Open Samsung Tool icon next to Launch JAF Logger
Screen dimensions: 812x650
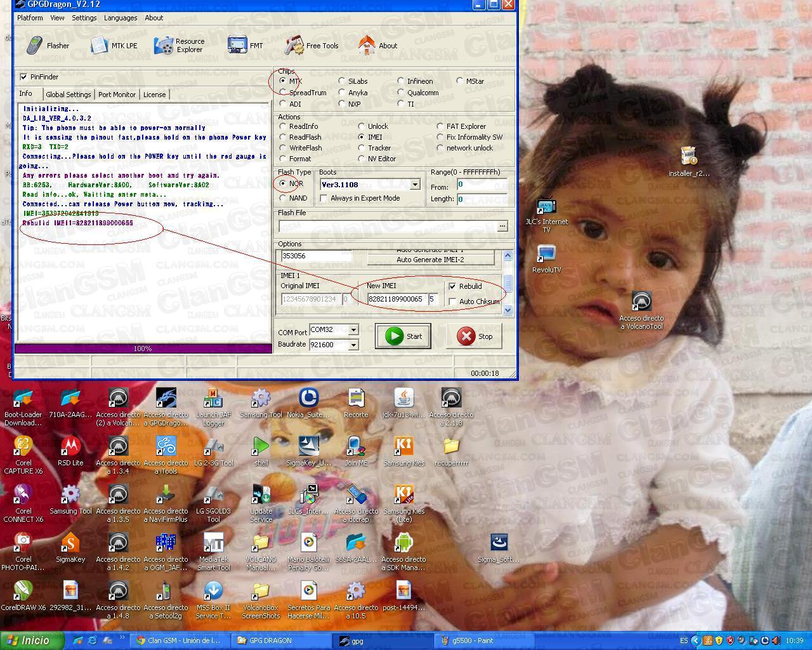click(261, 404)
